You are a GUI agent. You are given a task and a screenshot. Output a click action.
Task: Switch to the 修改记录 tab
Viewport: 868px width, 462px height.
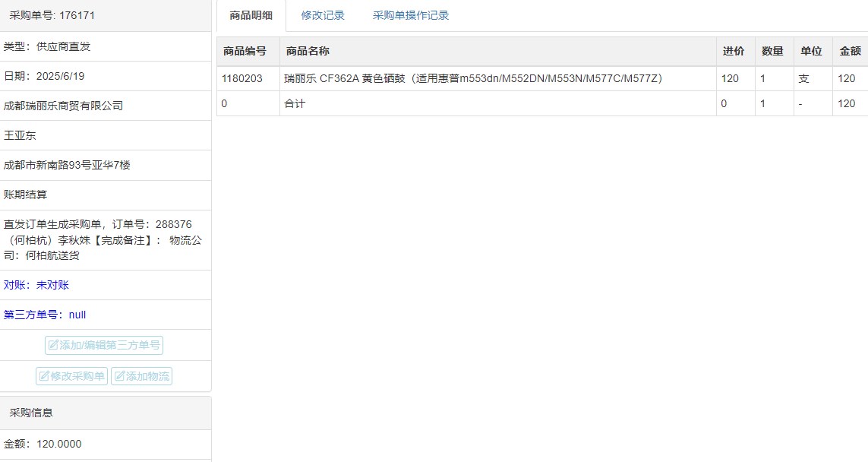click(x=323, y=15)
